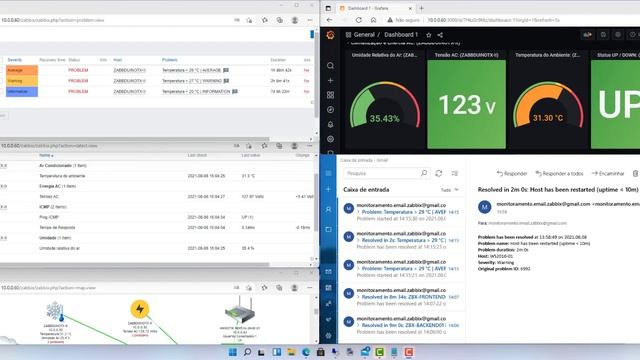Expand conversation 'Resolved in 8m 34s: ZBX-FRONTEND'
640x360 pixels.
(358, 297)
